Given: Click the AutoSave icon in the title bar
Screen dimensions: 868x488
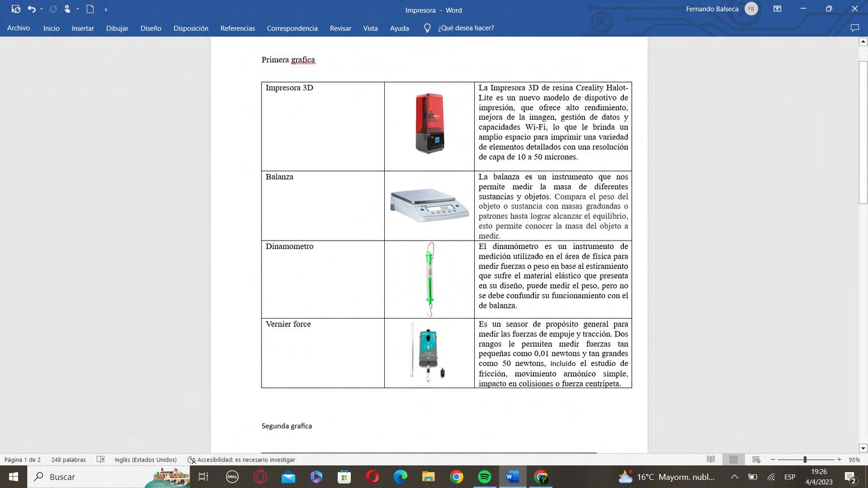Looking at the screenshot, I should click(x=16, y=9).
